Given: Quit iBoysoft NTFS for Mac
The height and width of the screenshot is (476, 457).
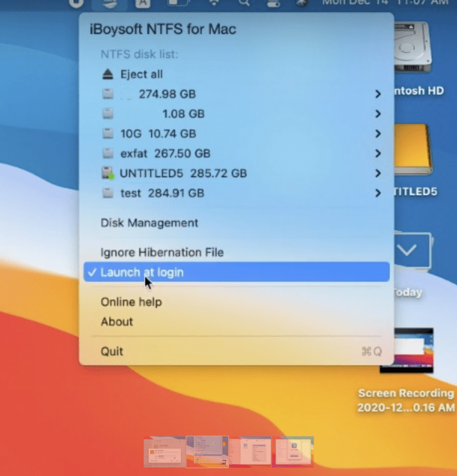Looking at the screenshot, I should pyautogui.click(x=112, y=351).
